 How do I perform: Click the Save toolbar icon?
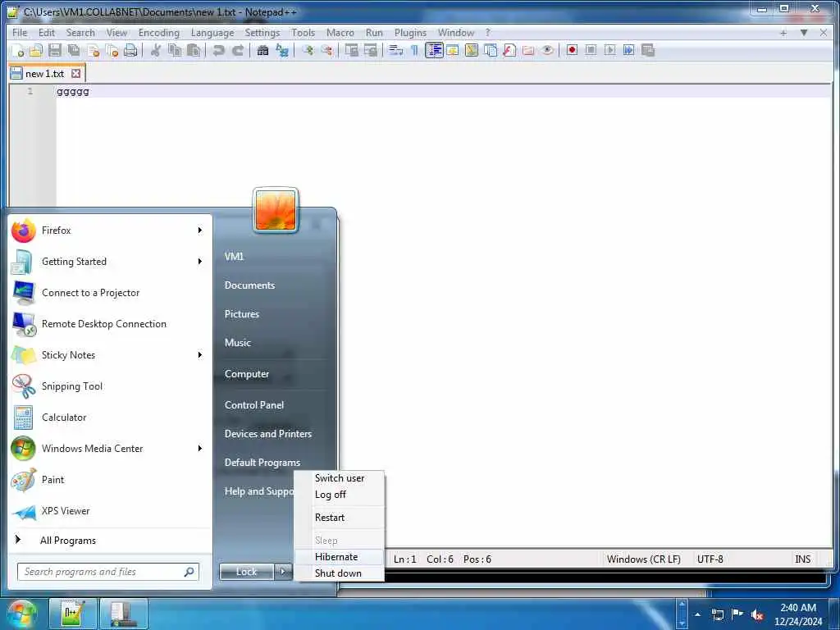coord(55,50)
